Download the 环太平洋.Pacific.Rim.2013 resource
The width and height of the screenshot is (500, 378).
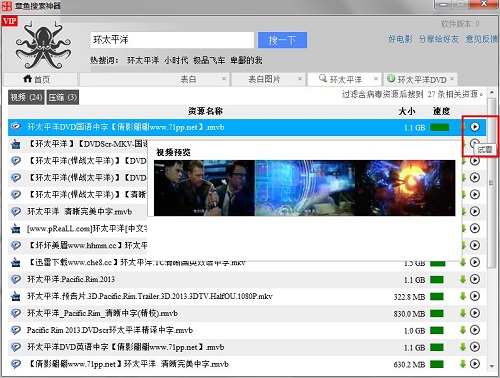pos(463,279)
